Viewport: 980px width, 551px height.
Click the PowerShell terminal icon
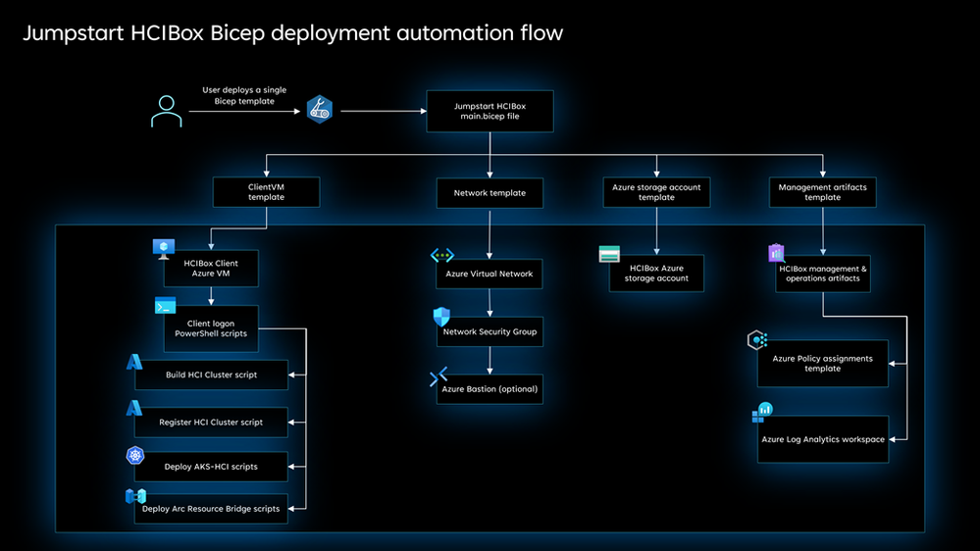coord(166,306)
